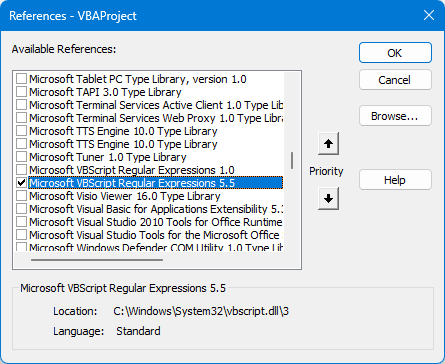Check second Microsoft TTS Engine 10.0 box
Screen dimensions: 445x364
click(22, 144)
